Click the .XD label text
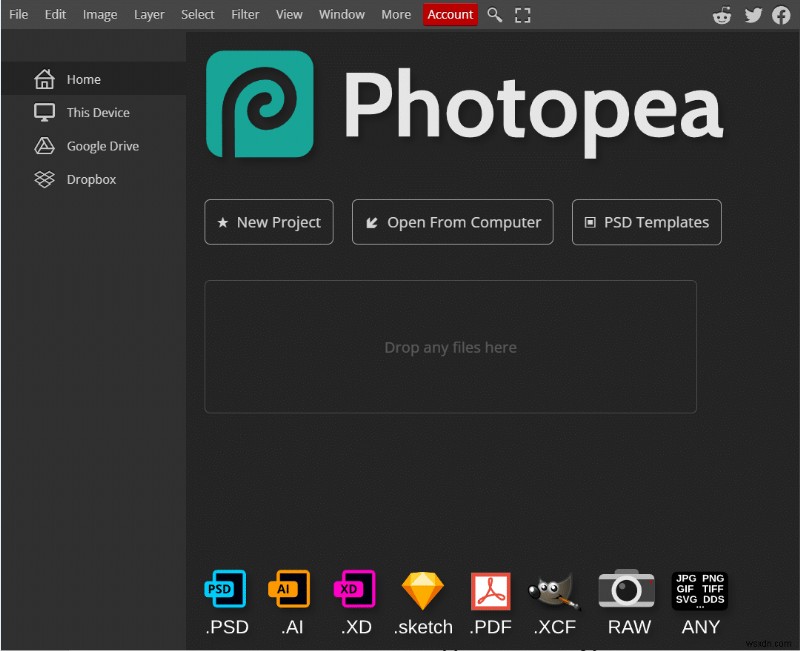 click(x=356, y=627)
